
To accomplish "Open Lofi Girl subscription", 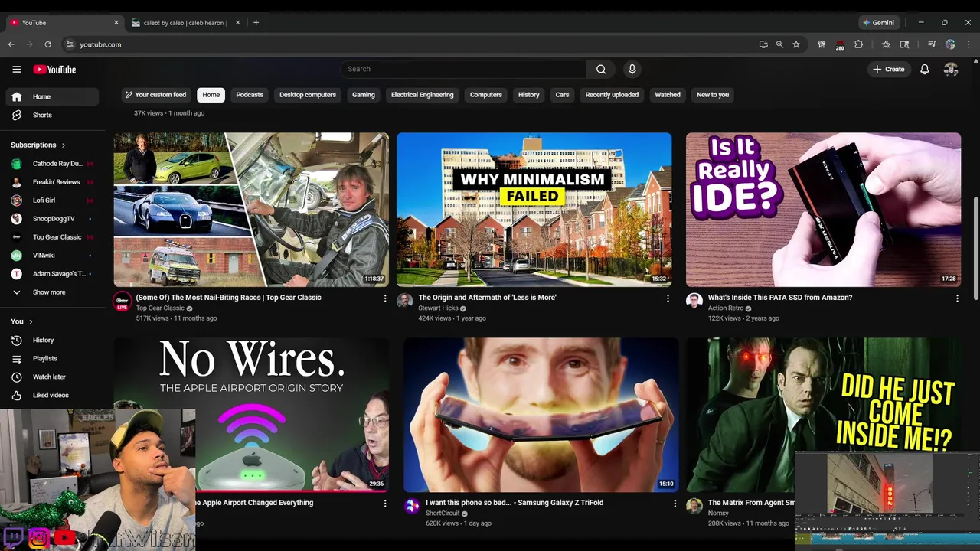I will click(53, 201).
